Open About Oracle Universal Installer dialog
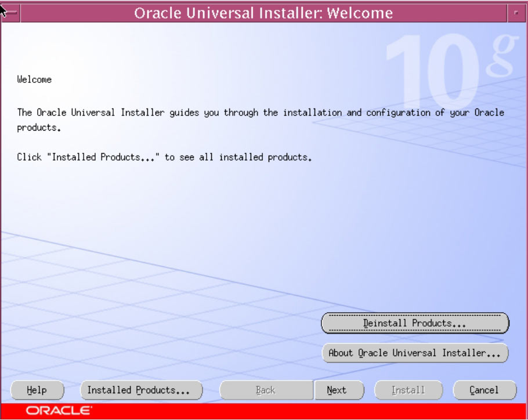Image resolution: width=528 pixels, height=420 pixels. tap(415, 353)
